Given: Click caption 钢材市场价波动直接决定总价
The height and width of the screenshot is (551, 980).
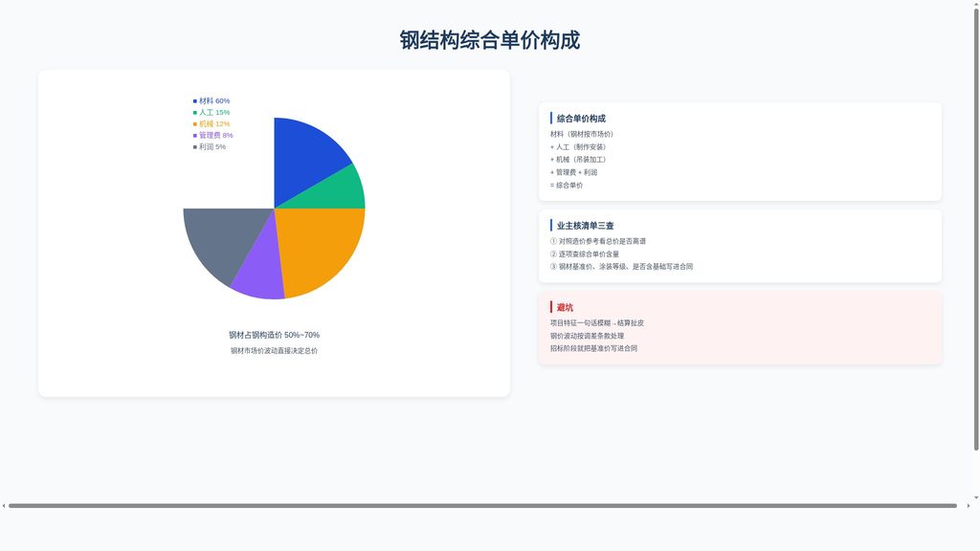Looking at the screenshot, I should pos(274,350).
